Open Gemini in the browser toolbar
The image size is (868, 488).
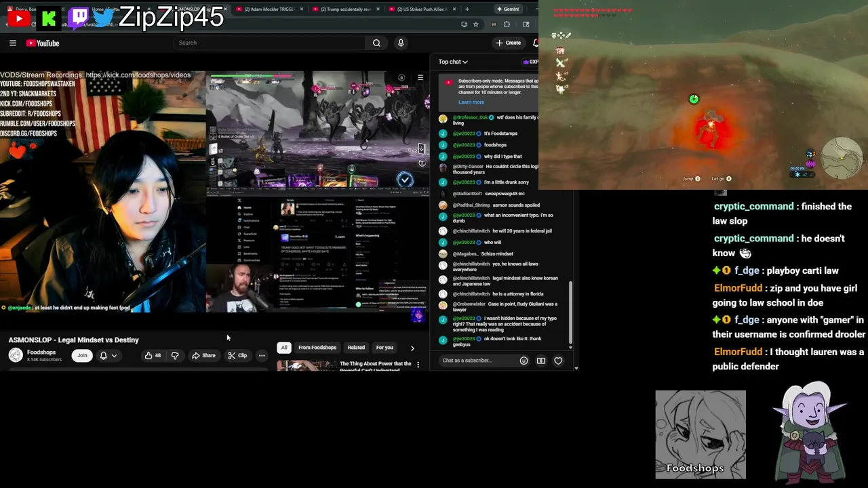pyautogui.click(x=507, y=9)
